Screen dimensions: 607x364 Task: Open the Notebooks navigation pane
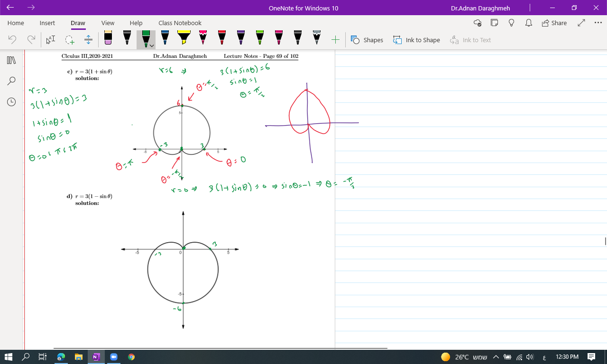12,60
